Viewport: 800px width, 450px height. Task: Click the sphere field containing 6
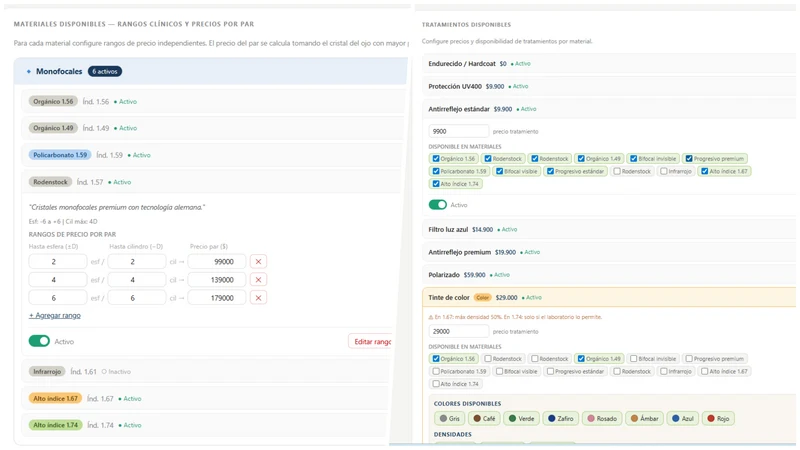click(x=58, y=298)
